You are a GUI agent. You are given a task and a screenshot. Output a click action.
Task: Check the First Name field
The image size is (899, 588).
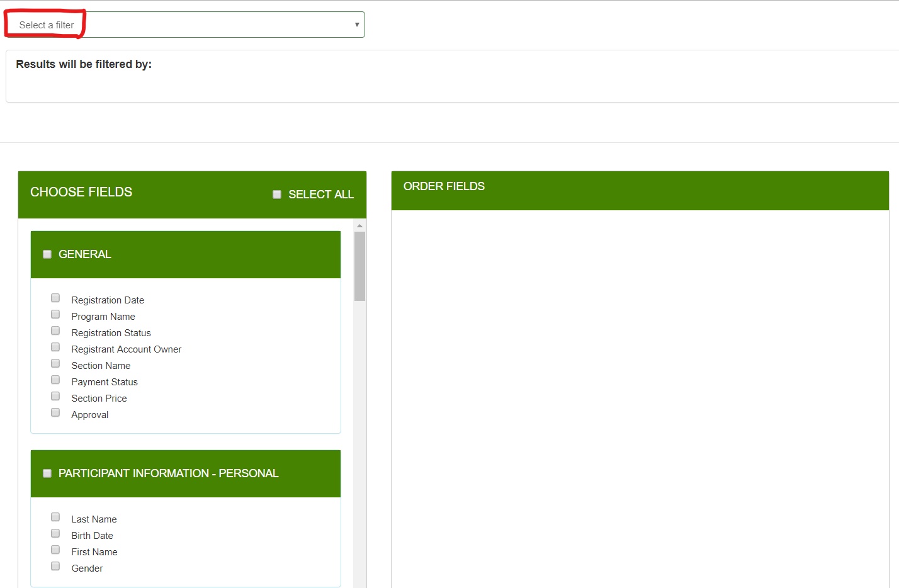55,549
